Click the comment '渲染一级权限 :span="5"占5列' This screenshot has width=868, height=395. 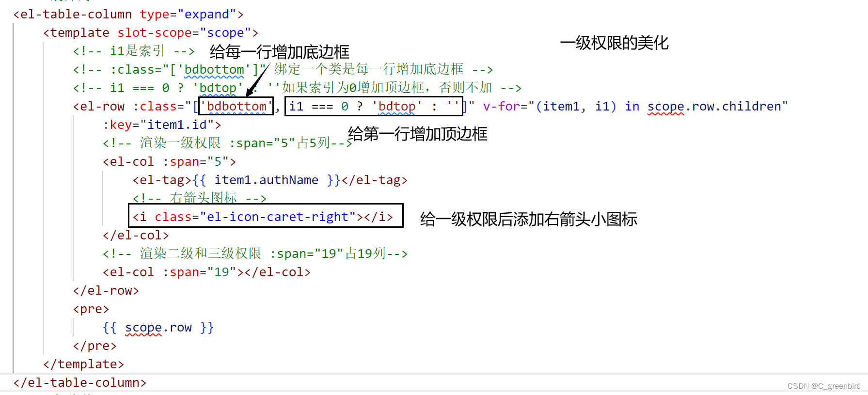point(227,143)
